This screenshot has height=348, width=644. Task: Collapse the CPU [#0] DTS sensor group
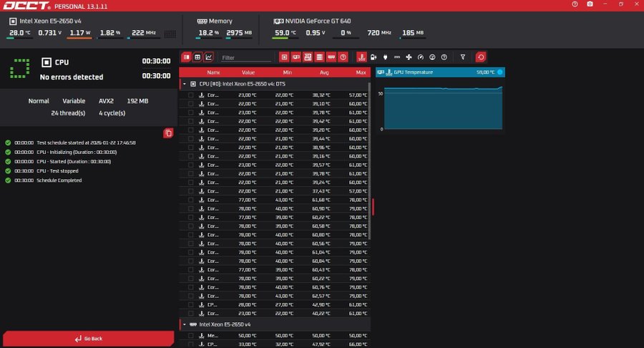(x=184, y=84)
